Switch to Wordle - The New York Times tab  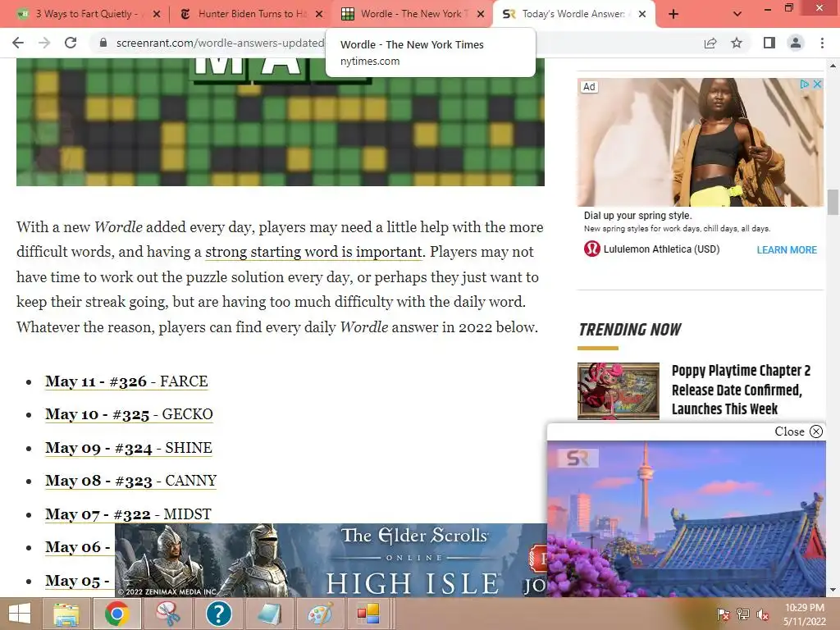coord(413,14)
